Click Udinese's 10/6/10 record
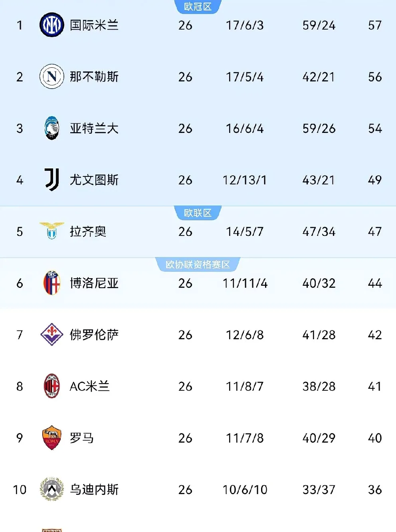Image resolution: width=396 pixels, height=532 pixels. pos(245,490)
